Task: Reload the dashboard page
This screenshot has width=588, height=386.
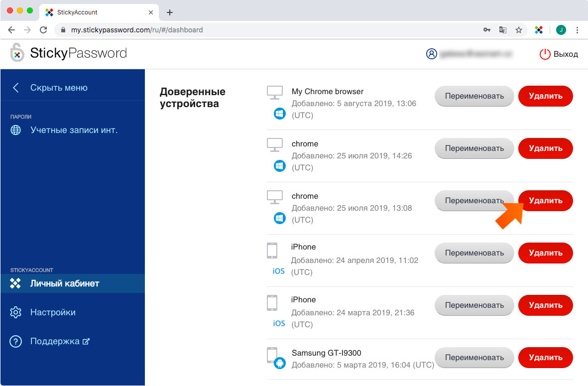Action: pyautogui.click(x=43, y=30)
